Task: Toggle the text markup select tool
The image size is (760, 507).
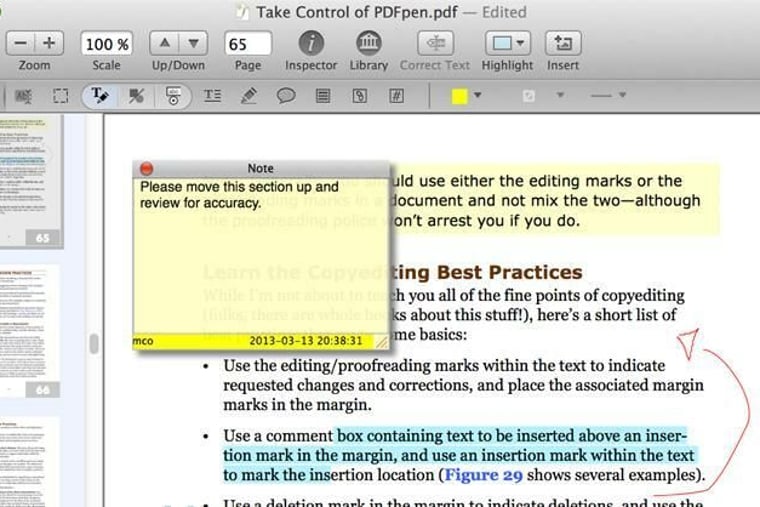Action: click(x=100, y=96)
